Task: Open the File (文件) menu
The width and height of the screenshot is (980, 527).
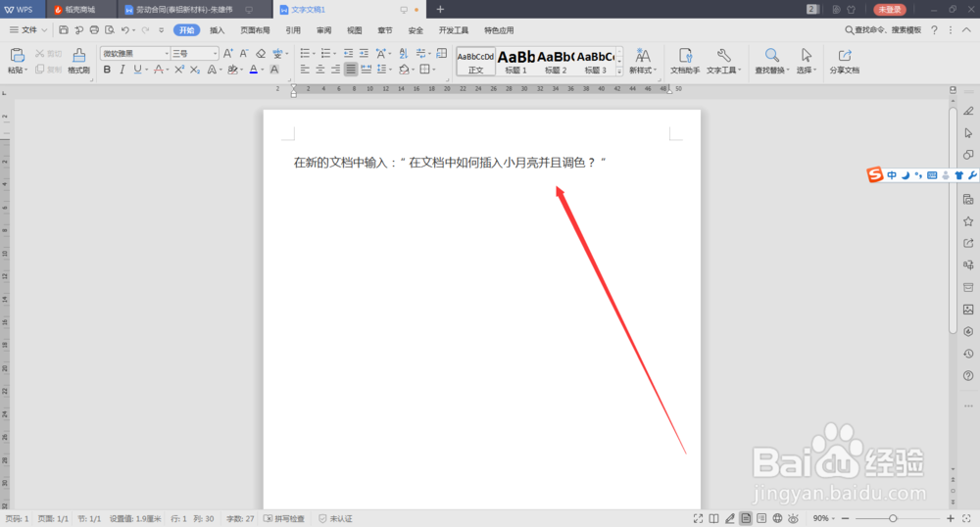Action: 28,30
